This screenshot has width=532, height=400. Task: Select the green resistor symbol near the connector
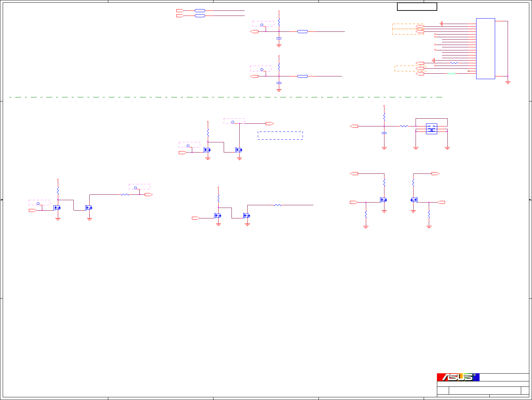pos(451,73)
